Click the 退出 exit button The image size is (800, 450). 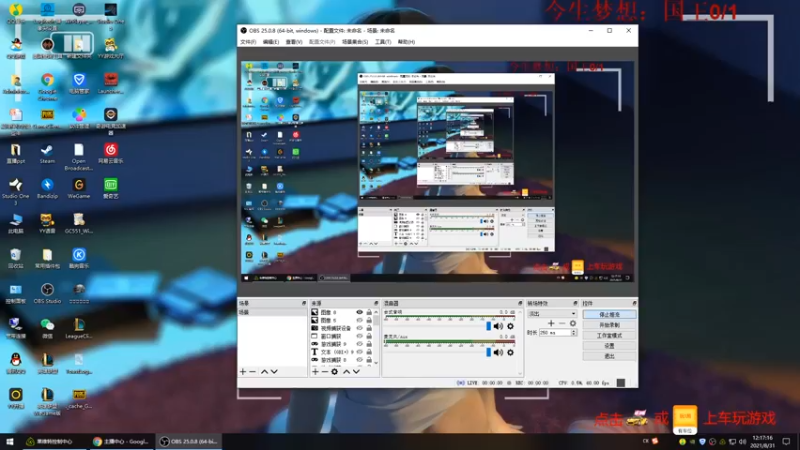coord(609,356)
